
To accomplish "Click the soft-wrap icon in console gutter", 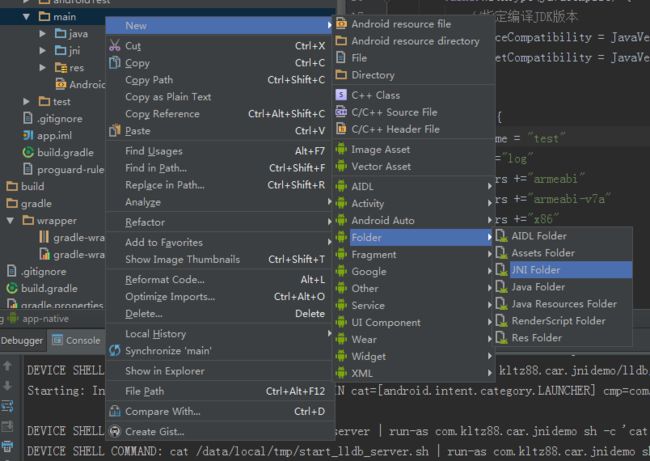I will (x=7, y=406).
